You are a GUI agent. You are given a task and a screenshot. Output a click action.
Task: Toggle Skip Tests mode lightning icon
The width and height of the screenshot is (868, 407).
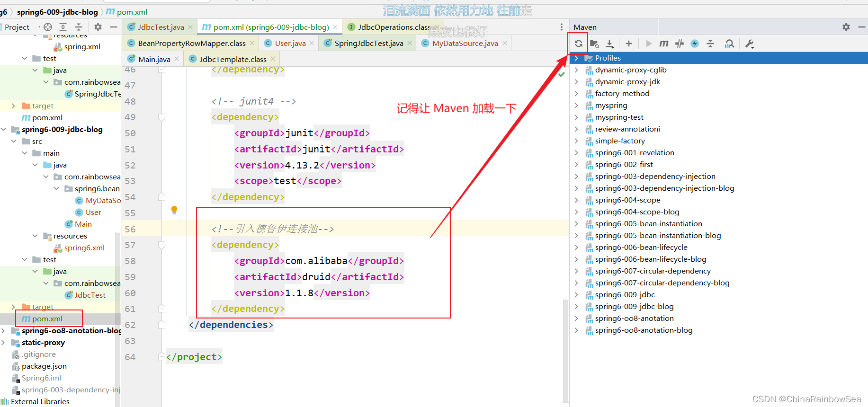click(695, 44)
